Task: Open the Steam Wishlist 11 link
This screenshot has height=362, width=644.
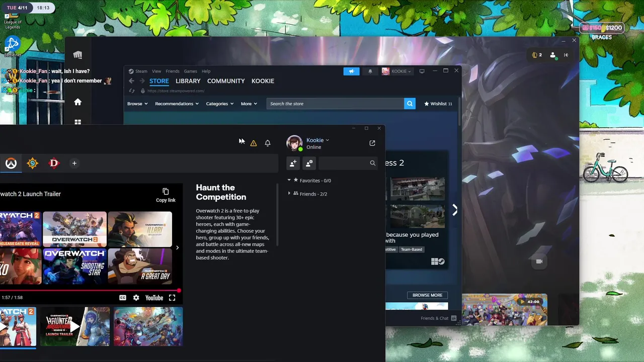Action: tap(438, 104)
